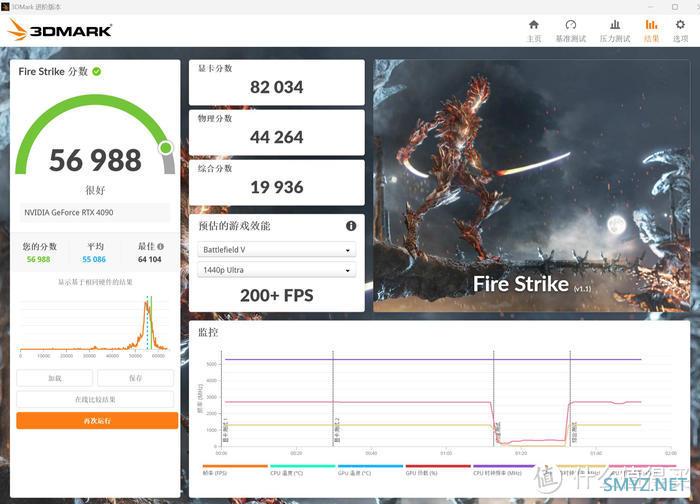Click the 加载 (Load) button

(54, 378)
